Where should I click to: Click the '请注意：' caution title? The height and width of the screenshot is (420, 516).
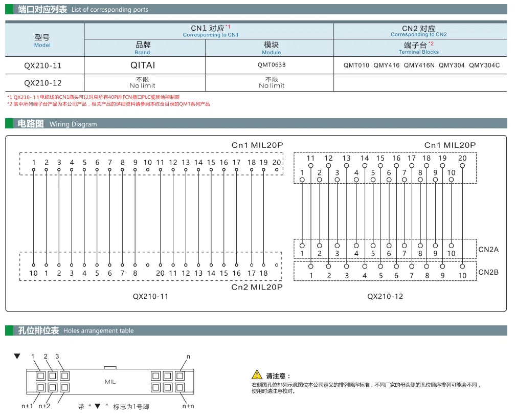tap(278, 376)
